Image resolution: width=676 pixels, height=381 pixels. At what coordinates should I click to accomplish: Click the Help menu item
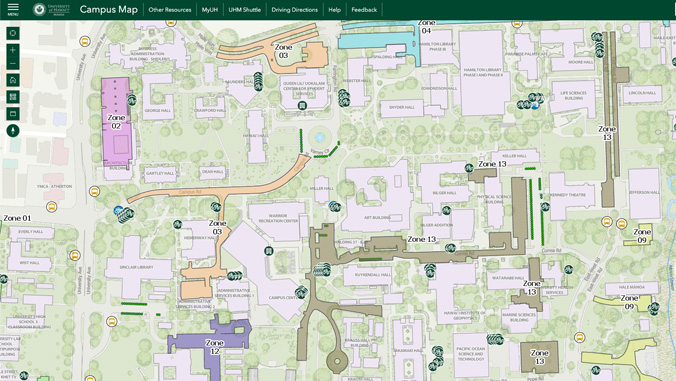coord(335,9)
